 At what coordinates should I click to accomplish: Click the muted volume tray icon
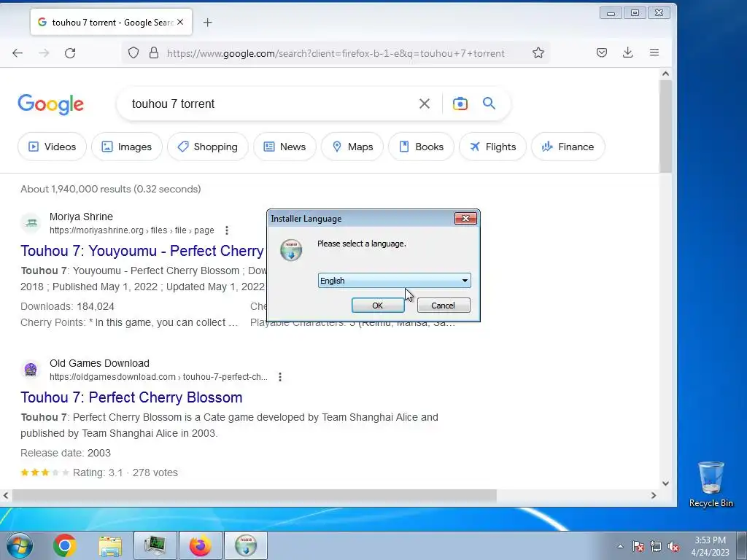(x=673, y=546)
